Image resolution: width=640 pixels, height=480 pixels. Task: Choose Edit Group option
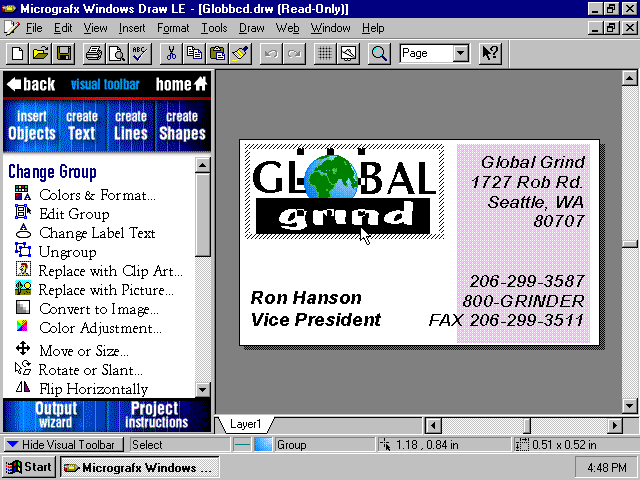click(x=62, y=214)
